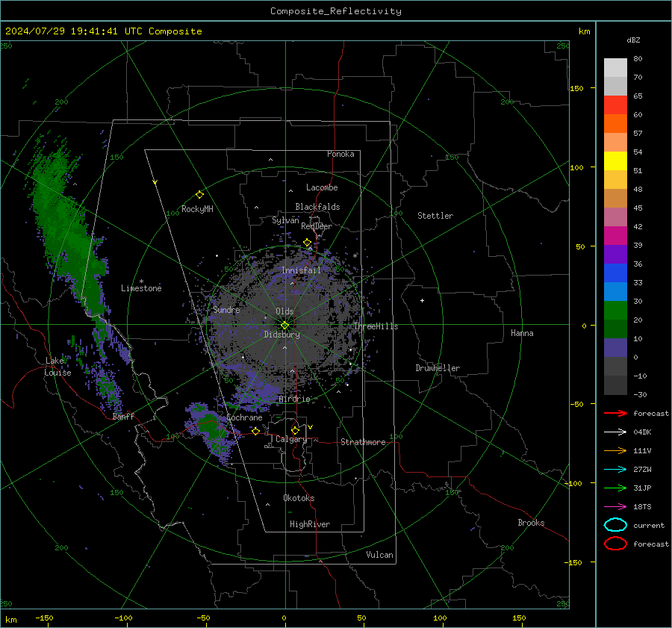The image size is (672, 628).
Task: Click the RedDeer city label
Action: pyautogui.click(x=317, y=226)
